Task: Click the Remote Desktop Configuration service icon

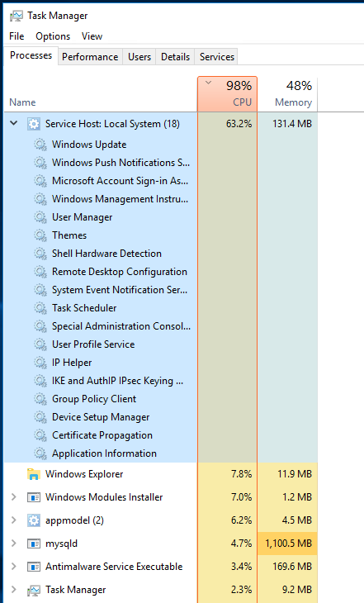Action: tap(40, 272)
